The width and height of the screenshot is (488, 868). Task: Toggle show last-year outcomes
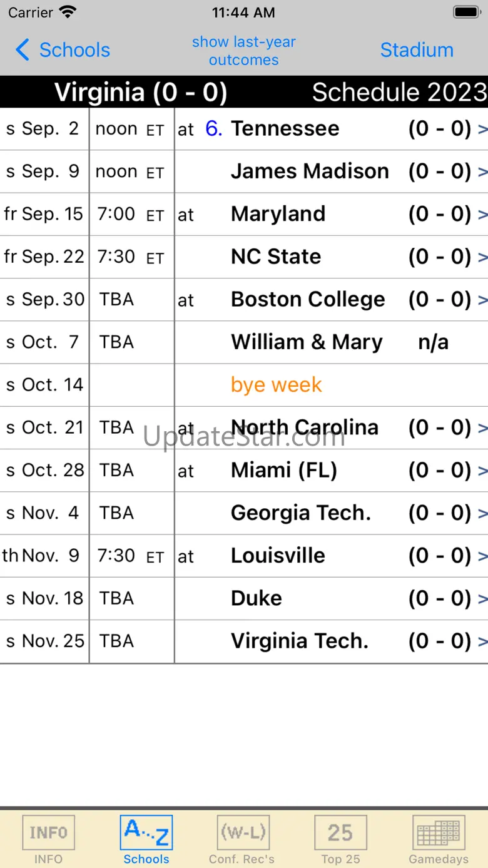click(x=244, y=51)
